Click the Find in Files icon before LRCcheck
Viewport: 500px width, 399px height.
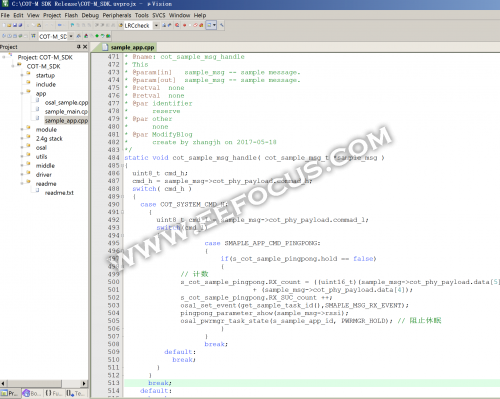point(120,25)
